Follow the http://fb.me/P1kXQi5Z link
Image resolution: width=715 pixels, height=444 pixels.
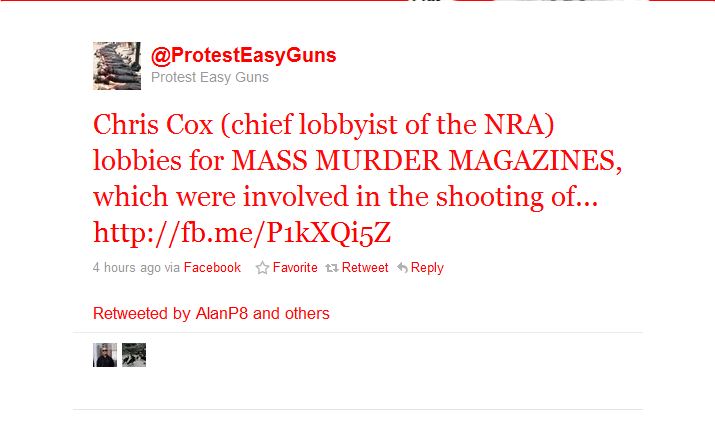point(242,233)
